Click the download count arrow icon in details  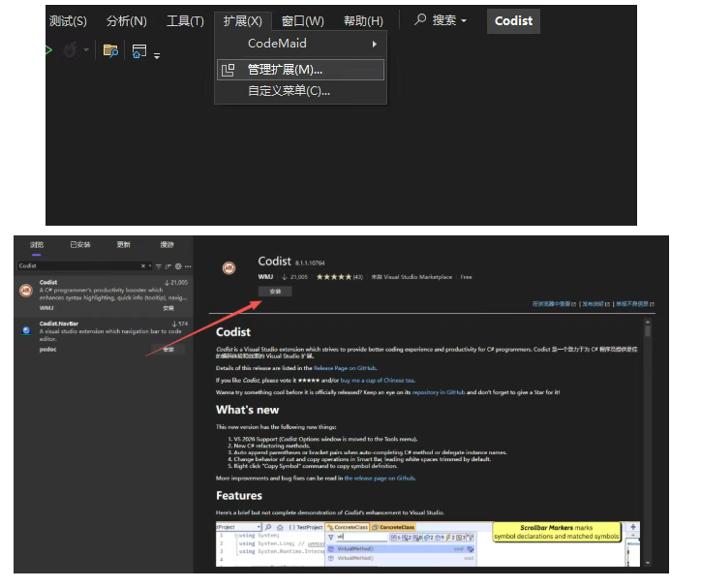pyautogui.click(x=285, y=277)
